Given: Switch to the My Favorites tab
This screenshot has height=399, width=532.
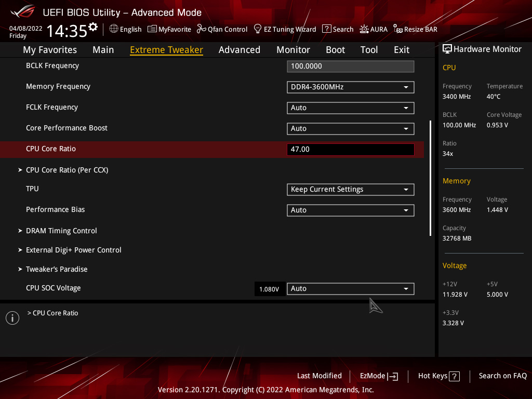Looking at the screenshot, I should [x=50, y=50].
